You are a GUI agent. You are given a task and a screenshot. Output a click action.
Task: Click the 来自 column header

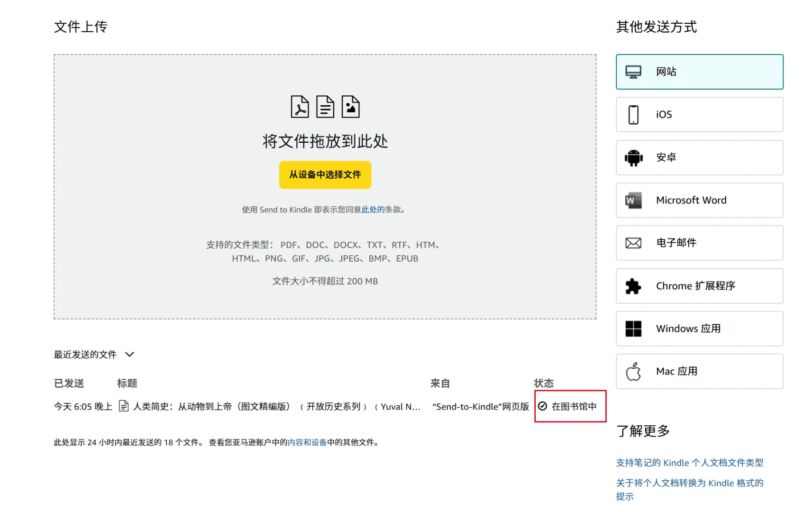(440, 383)
